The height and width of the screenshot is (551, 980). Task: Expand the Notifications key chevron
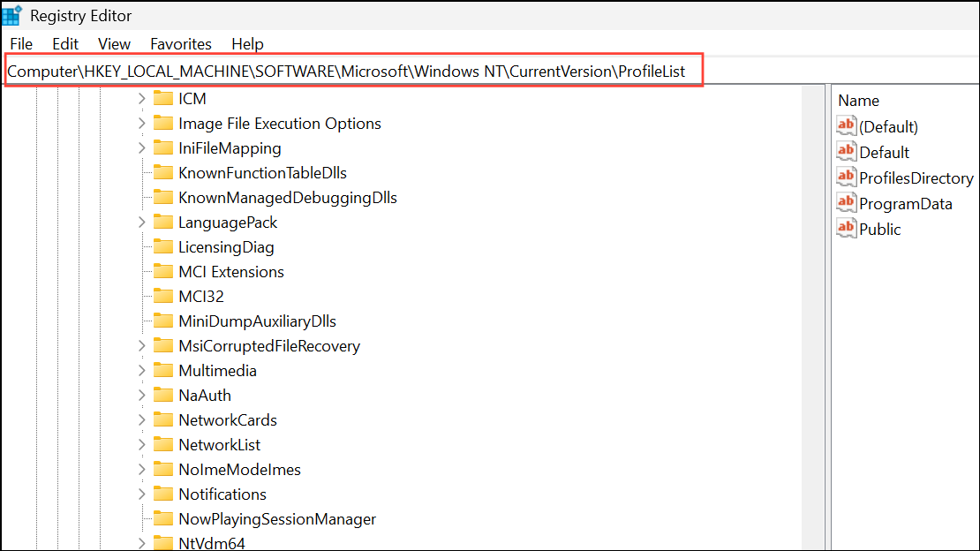(x=141, y=494)
